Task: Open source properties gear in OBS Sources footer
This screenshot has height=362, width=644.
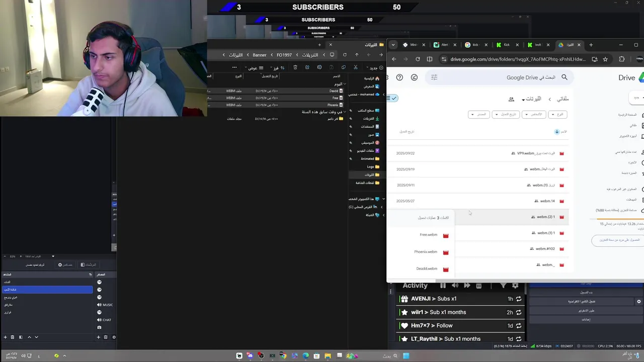Action: click(114, 337)
